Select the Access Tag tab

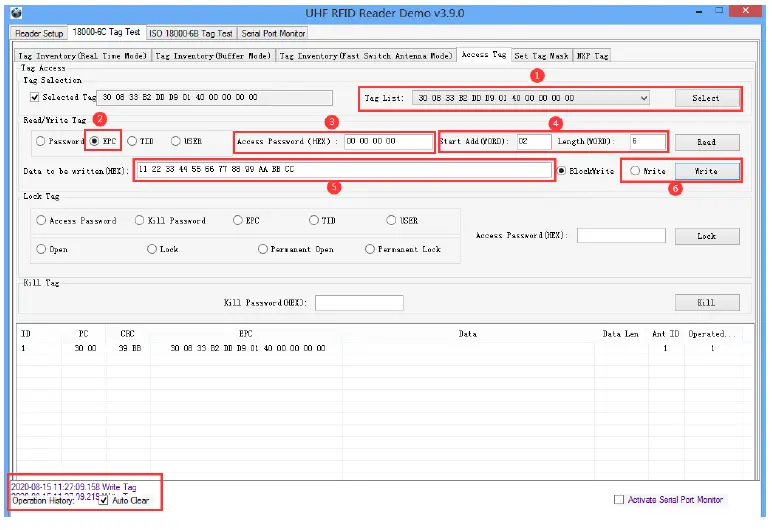point(484,54)
